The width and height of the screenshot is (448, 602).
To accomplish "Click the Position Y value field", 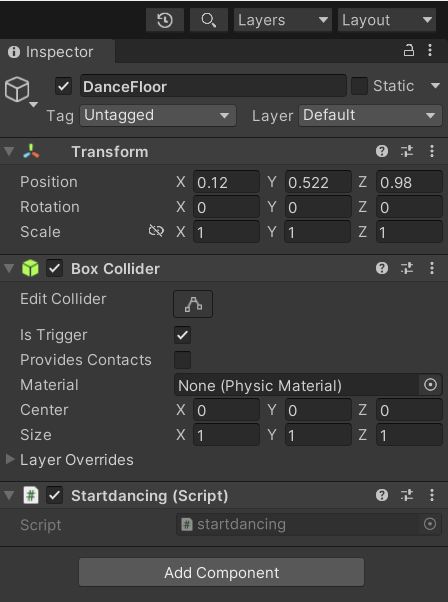I will click(318, 182).
